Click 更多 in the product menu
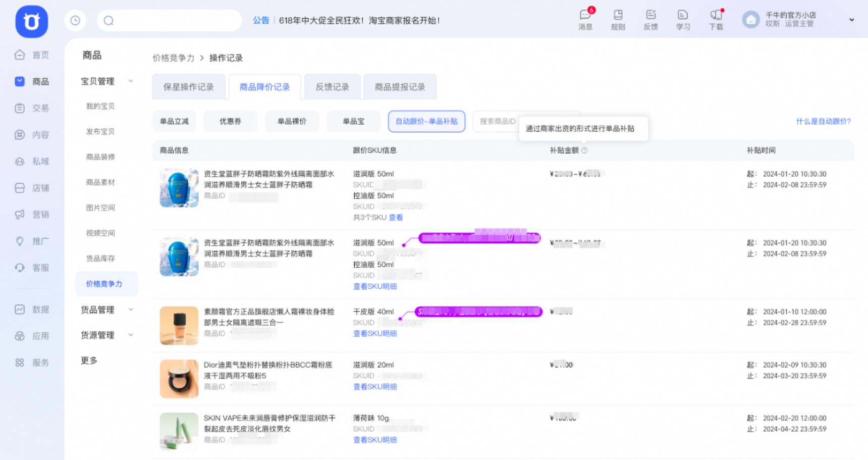Image resolution: width=868 pixels, height=460 pixels. 89,361
